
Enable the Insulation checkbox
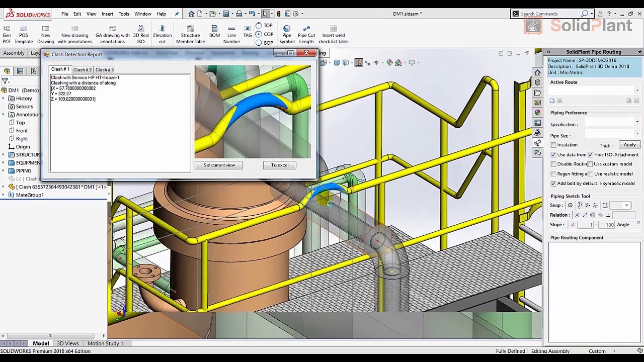[553, 145]
